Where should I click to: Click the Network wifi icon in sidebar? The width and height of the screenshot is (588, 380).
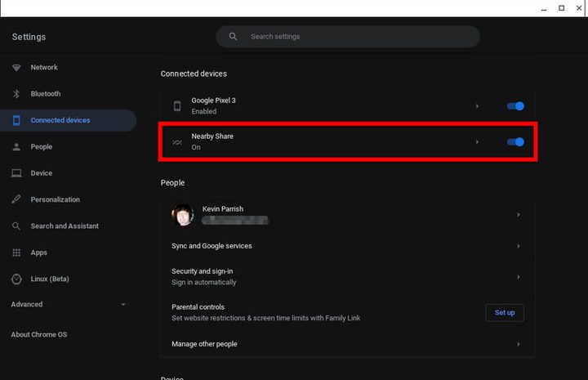[16, 68]
